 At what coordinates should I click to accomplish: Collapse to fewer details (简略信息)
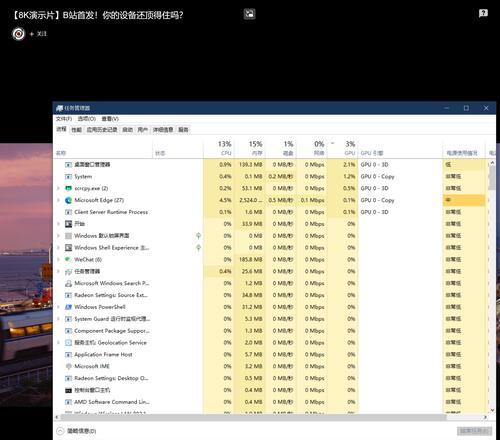[76, 431]
